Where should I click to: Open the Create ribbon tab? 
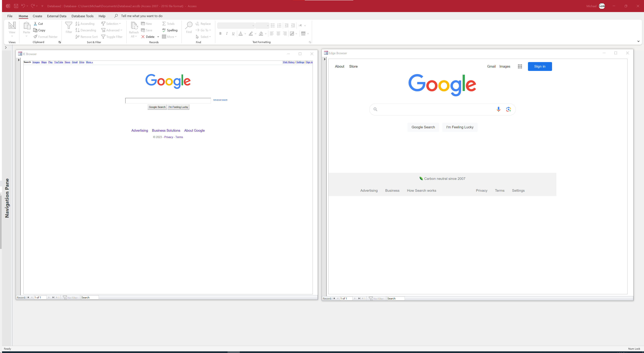(37, 16)
